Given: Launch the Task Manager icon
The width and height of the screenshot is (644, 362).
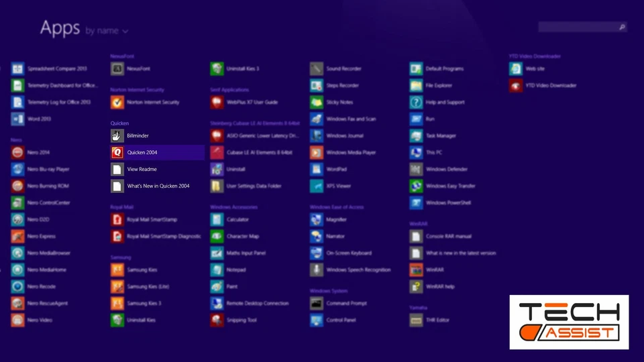Looking at the screenshot, I should coord(416,135).
